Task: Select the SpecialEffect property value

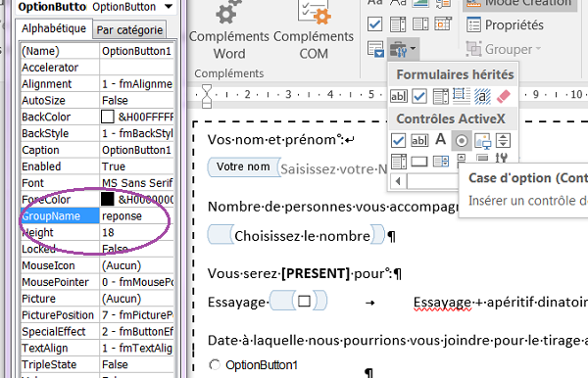Action: click(136, 331)
